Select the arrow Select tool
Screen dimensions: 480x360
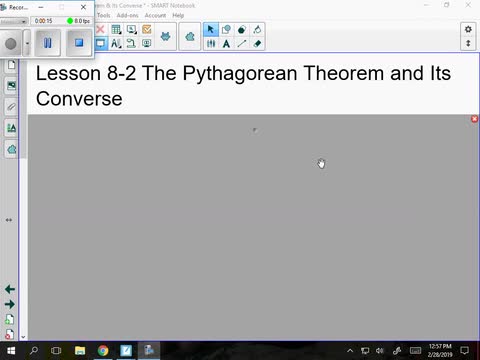(211, 29)
